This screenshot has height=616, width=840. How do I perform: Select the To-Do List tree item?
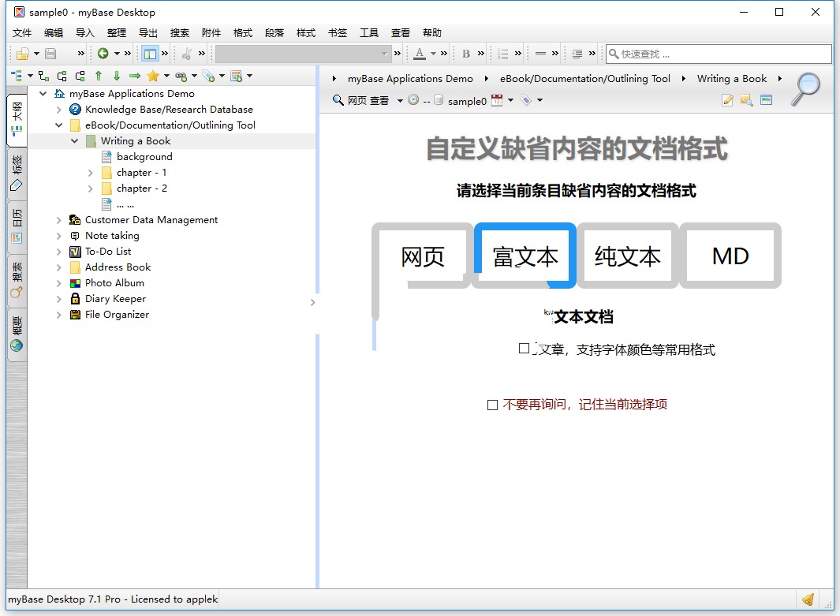[108, 252]
